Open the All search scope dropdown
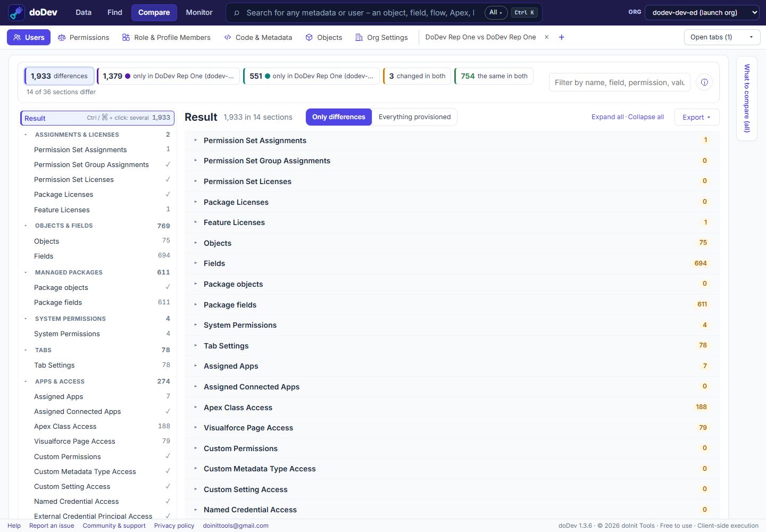Viewport: 766px width, 532px height. point(496,13)
